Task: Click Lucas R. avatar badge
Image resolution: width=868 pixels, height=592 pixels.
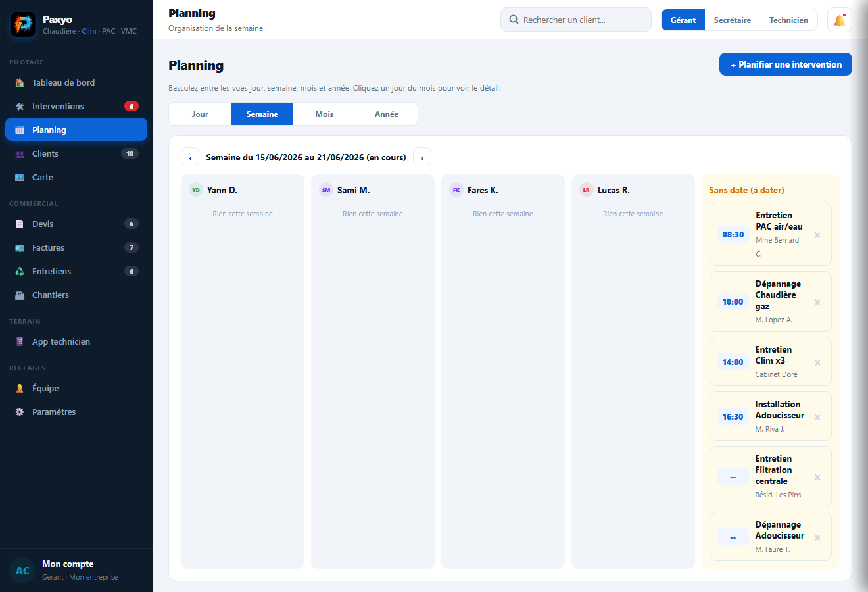Action: 586,189
